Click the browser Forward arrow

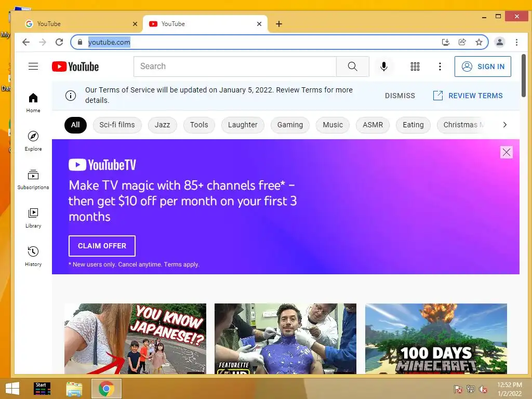pos(43,42)
